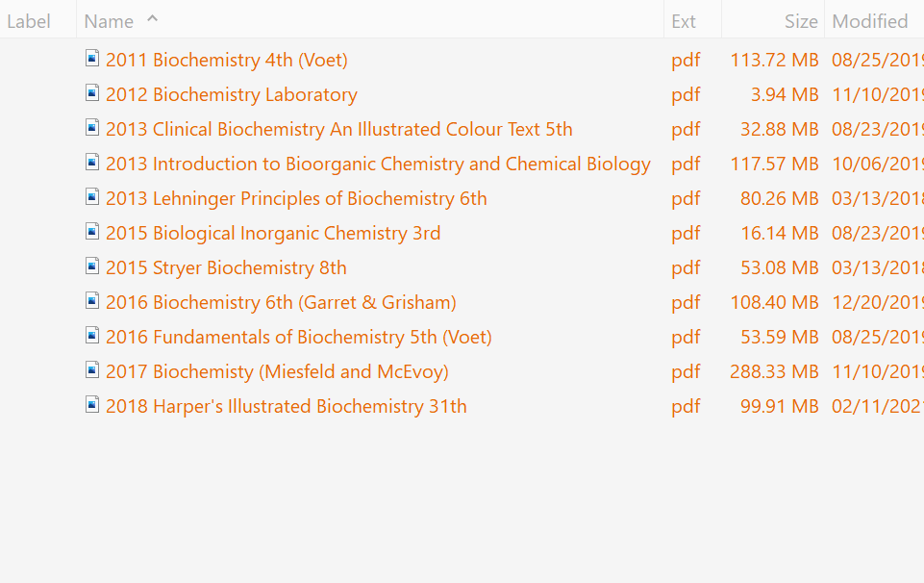This screenshot has height=583, width=924.
Task: Click PDF icon beside 2011 Biochemistry 4th (Voet)
Action: (x=92, y=59)
